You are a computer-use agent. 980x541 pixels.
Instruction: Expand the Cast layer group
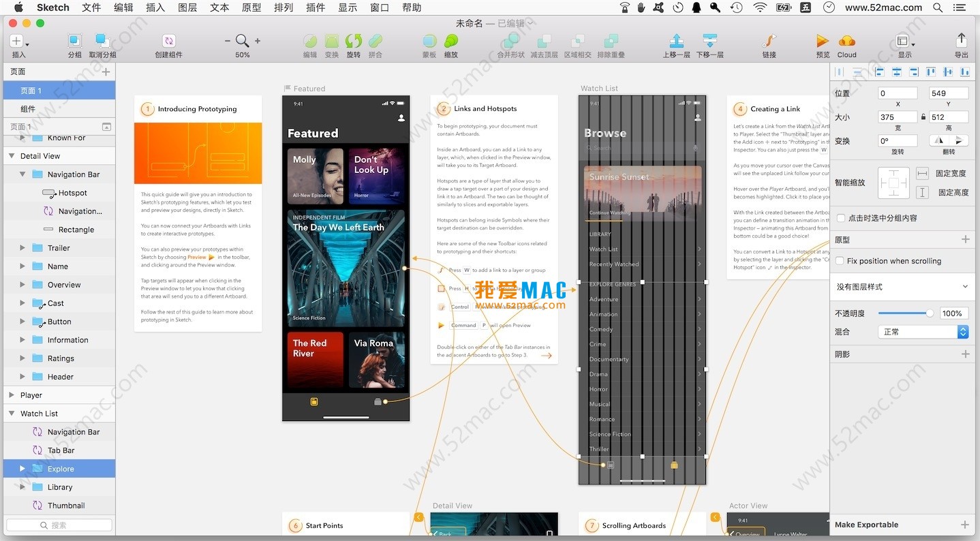(22, 303)
